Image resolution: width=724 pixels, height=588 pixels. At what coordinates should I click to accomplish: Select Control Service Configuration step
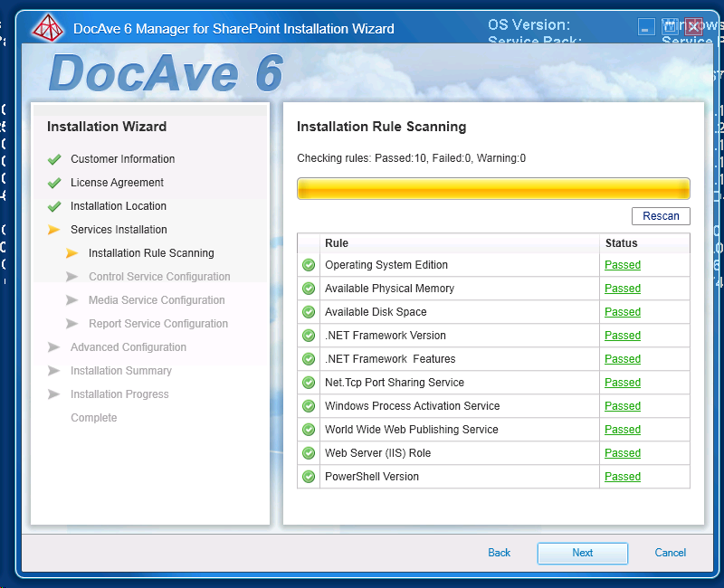click(x=159, y=277)
